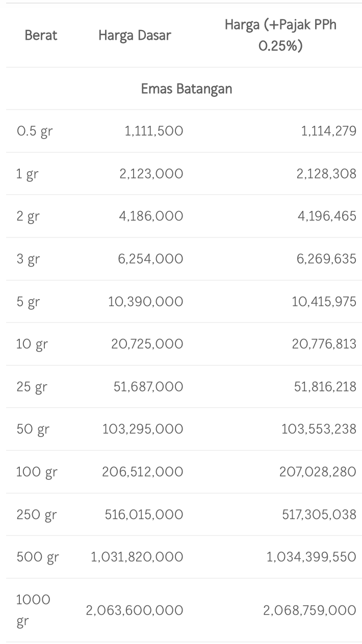
Task: Select taxed price 2,128,308
Action: tap(326, 174)
